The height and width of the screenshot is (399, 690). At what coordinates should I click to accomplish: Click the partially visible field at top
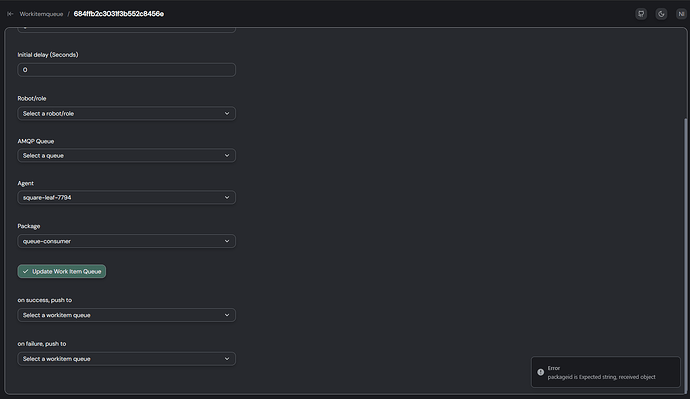127,29
